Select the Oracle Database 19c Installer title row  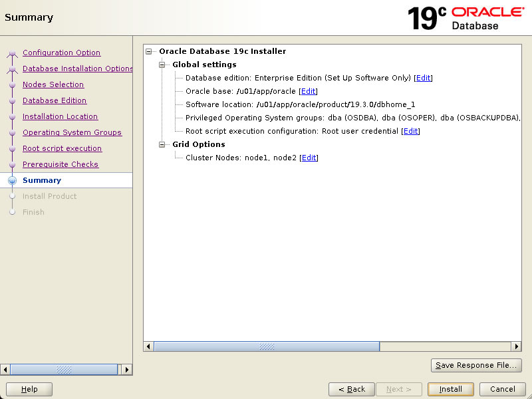[x=223, y=51]
